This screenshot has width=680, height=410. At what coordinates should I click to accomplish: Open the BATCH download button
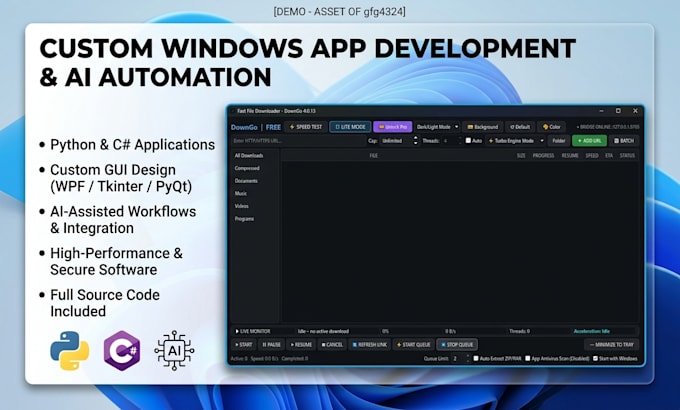click(x=624, y=141)
